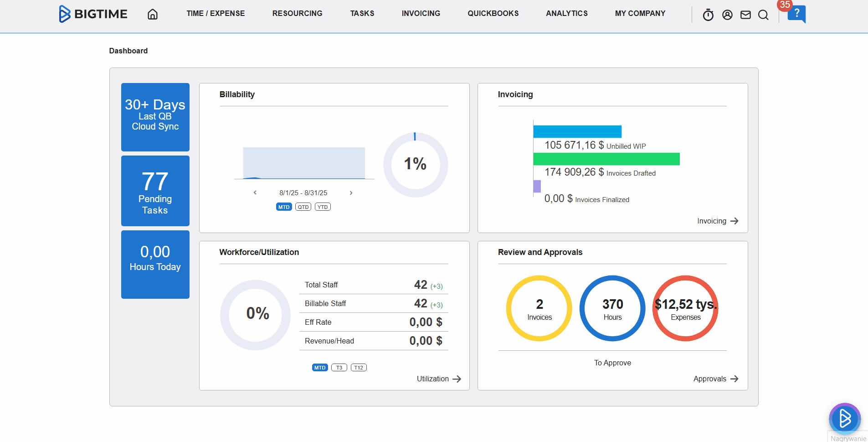Click the Unbilled WIP blue bar
This screenshot has width=868, height=442.
[577, 131]
